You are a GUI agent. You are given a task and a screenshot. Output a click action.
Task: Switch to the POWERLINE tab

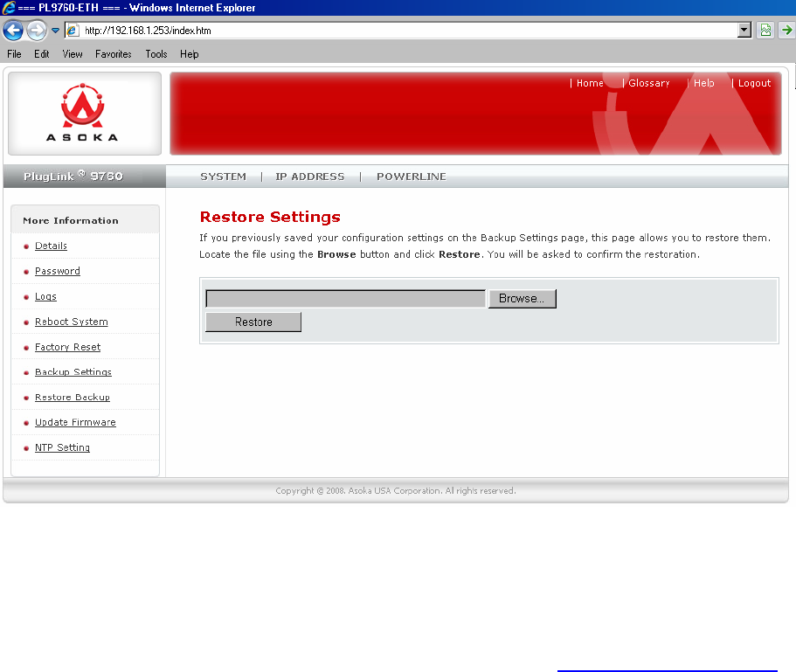click(412, 177)
